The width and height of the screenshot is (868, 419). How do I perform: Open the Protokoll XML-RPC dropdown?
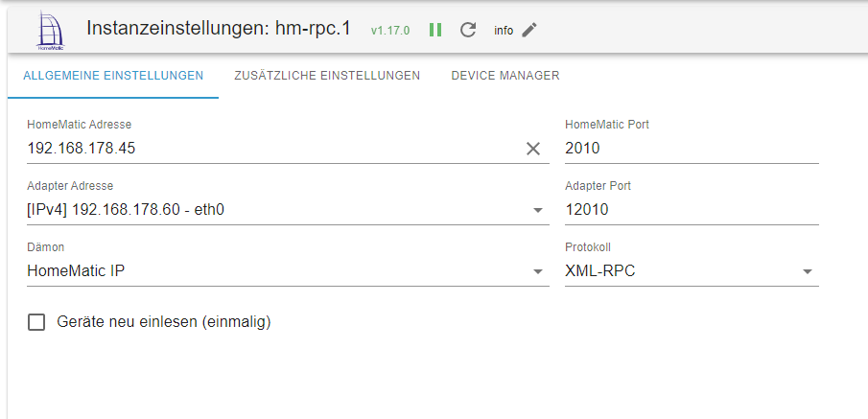[808, 271]
